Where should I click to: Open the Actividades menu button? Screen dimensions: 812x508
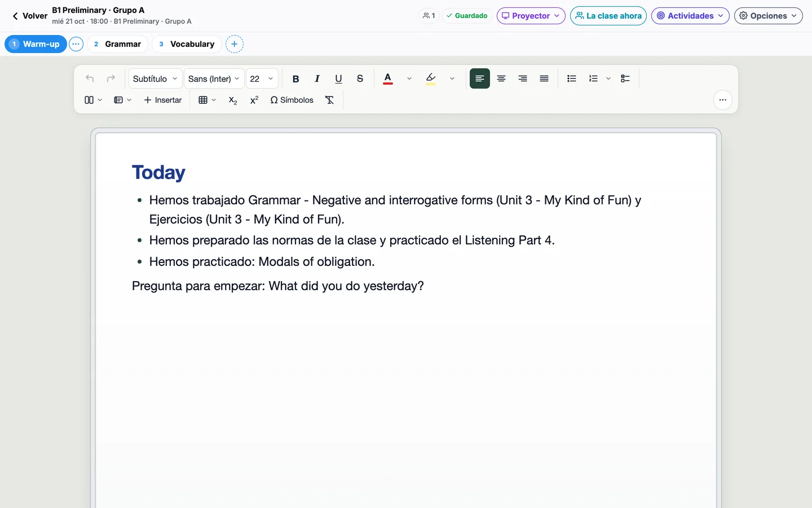point(690,16)
